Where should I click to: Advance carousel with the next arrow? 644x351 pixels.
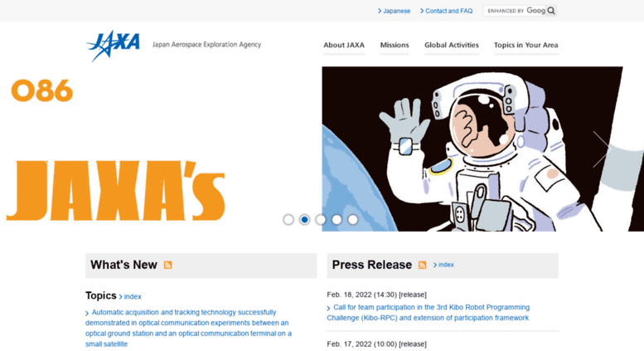point(602,149)
